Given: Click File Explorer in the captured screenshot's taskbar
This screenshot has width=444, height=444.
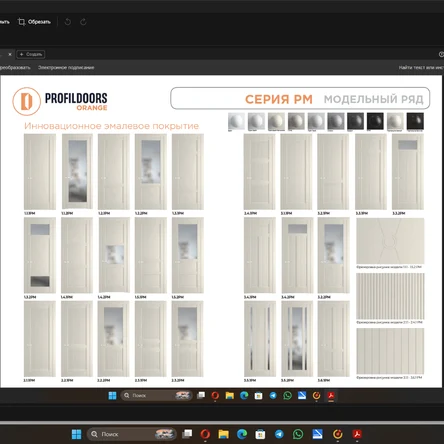Looking at the screenshot, I should click(x=230, y=395).
